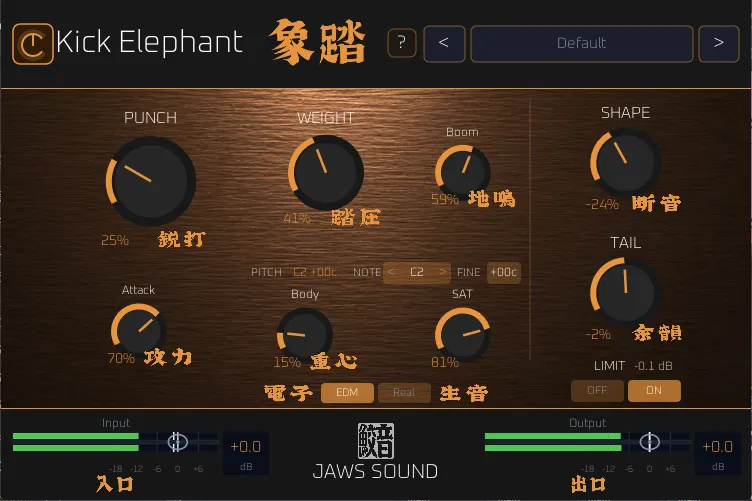This screenshot has width=752, height=501.
Task: Click the Output +0.0 dB value box
Action: tap(717, 453)
